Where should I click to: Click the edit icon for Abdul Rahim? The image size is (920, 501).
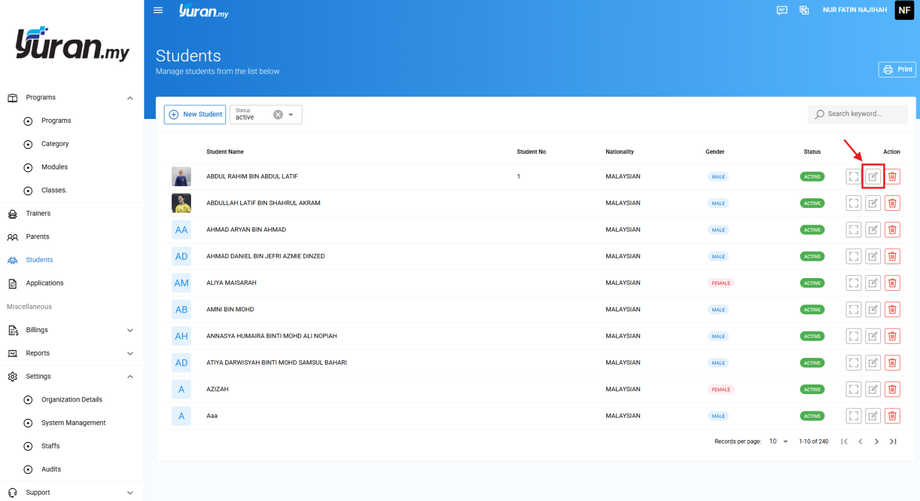pyautogui.click(x=873, y=177)
